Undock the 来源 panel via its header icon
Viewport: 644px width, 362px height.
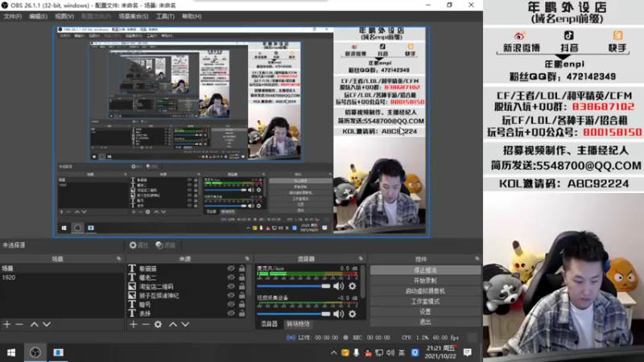pos(247,258)
